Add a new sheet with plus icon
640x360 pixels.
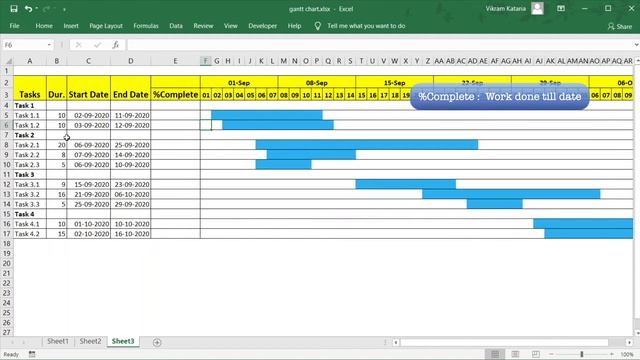click(x=157, y=342)
